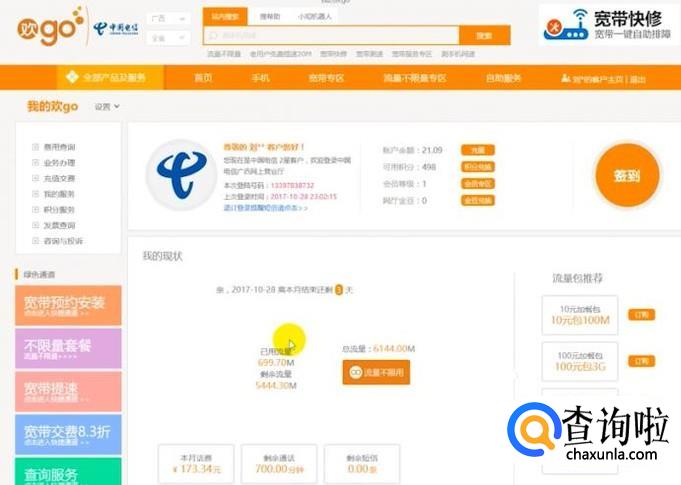Click 订购 beside the 100元包3G package

(641, 361)
